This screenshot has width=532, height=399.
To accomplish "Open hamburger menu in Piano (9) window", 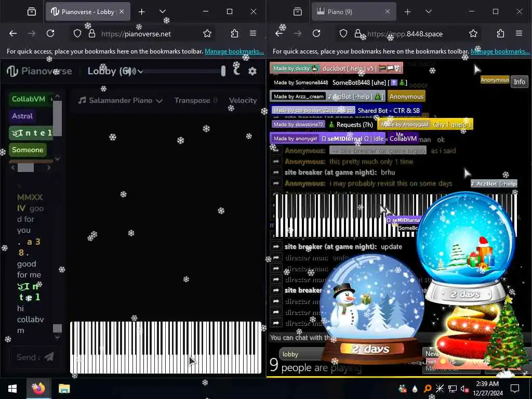I will 519,34.
